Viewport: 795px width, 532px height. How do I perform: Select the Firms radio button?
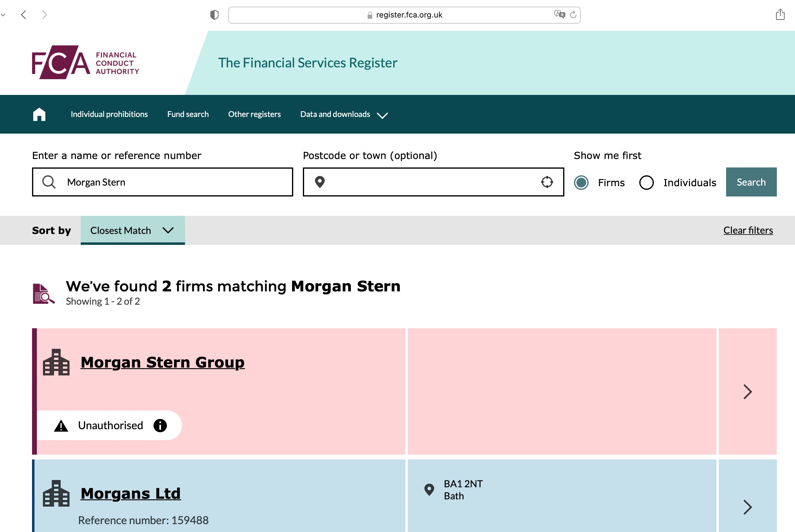[581, 183]
